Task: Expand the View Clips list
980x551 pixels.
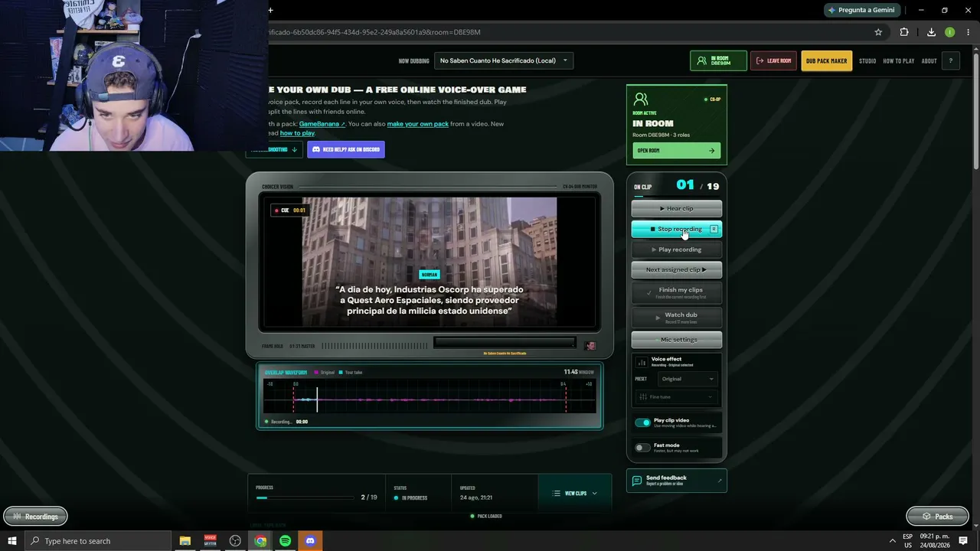Action: point(575,494)
